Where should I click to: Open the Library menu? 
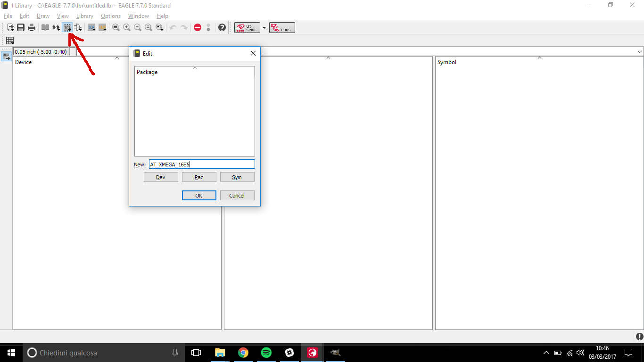click(85, 16)
